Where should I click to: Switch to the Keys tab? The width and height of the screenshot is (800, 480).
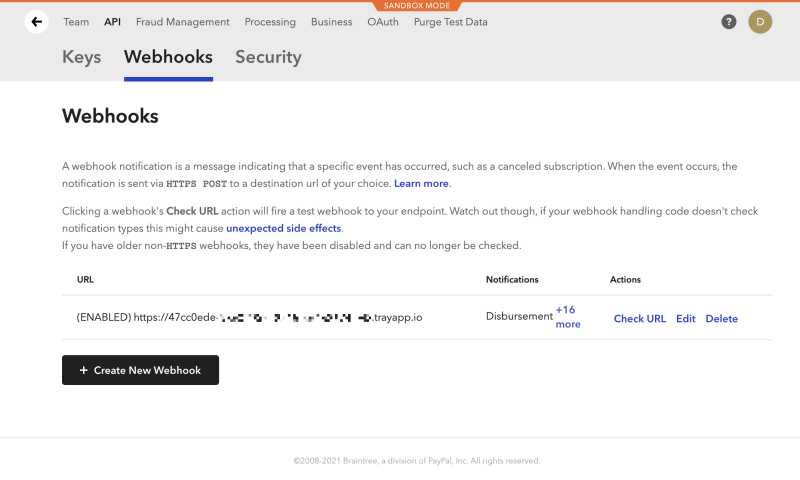[82, 57]
